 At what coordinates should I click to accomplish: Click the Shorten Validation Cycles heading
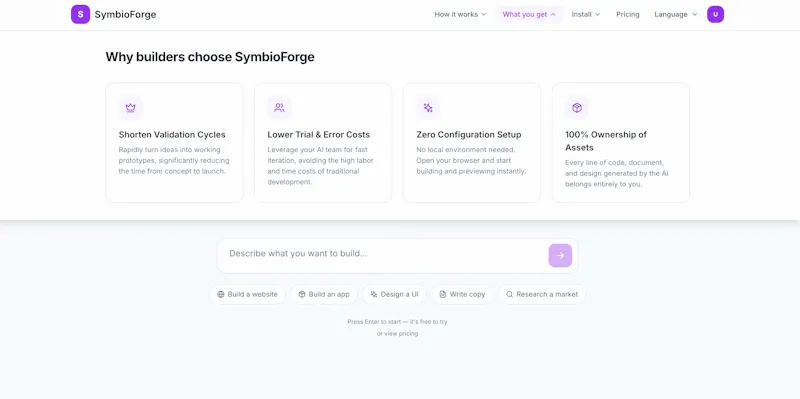click(172, 135)
